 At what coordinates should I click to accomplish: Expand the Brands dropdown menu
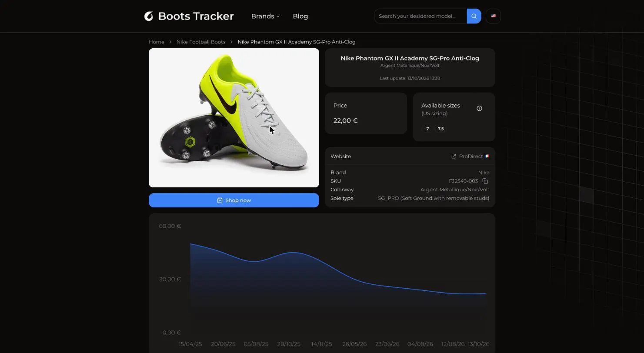(265, 16)
